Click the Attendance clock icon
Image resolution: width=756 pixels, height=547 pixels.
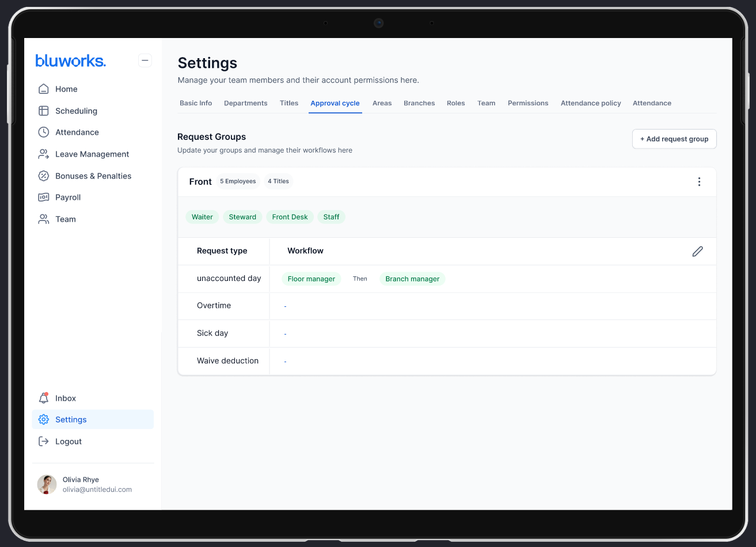[43, 132]
